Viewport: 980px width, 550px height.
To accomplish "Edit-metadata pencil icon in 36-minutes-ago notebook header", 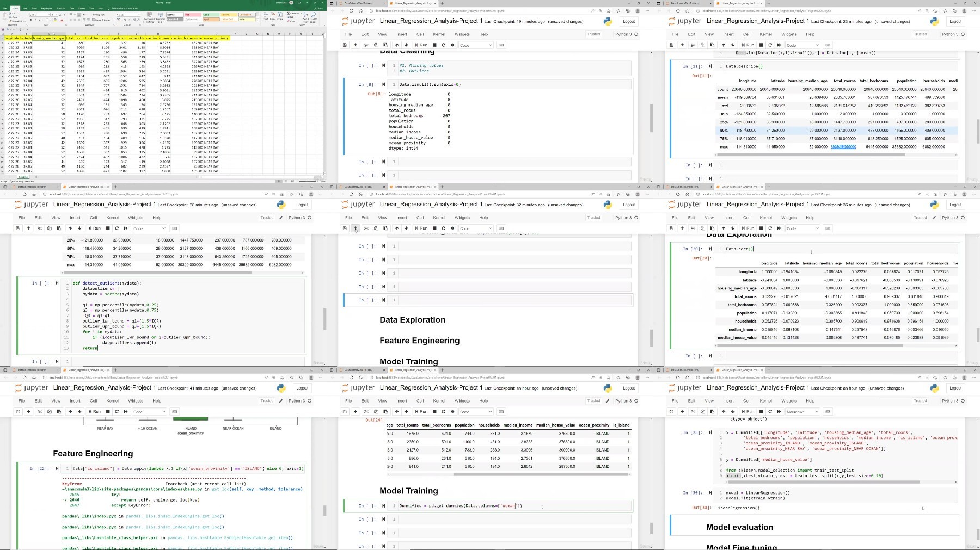I will [x=934, y=217].
